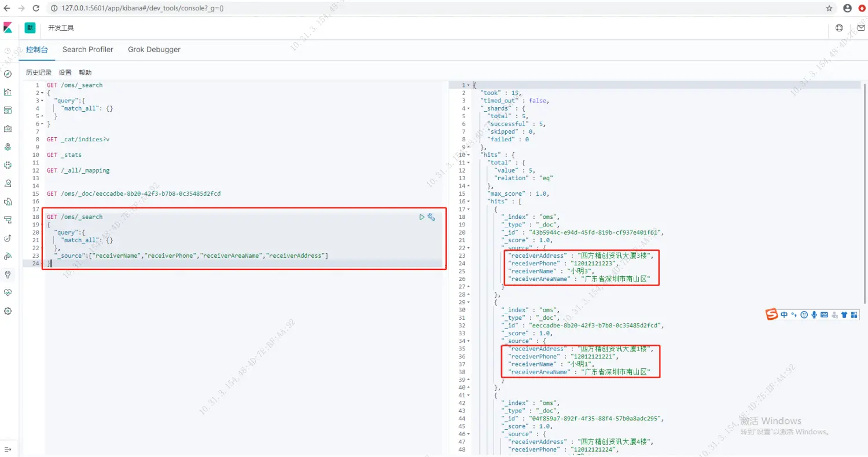Collapse the query block on editor line 3
The image size is (868, 457).
tap(42, 101)
